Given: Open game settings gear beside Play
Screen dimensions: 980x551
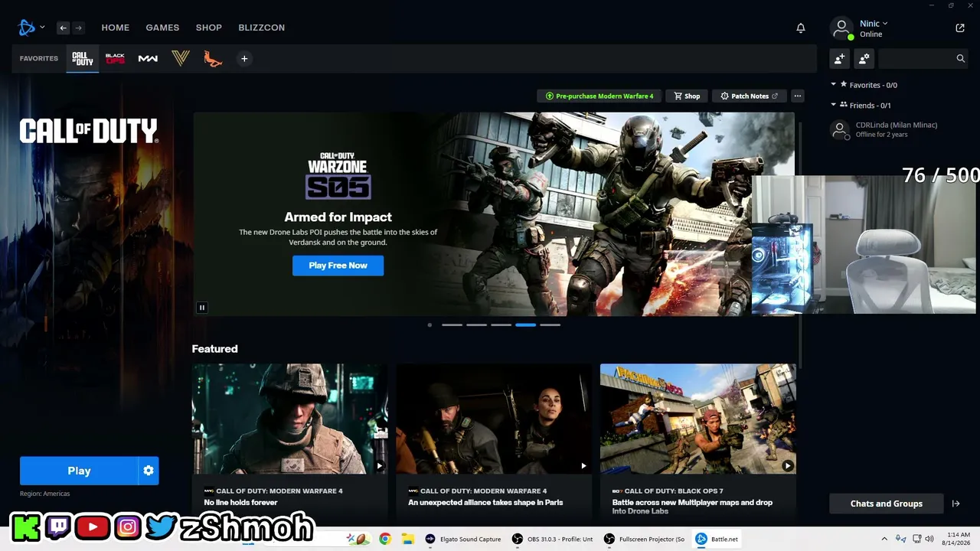Looking at the screenshot, I should (149, 471).
